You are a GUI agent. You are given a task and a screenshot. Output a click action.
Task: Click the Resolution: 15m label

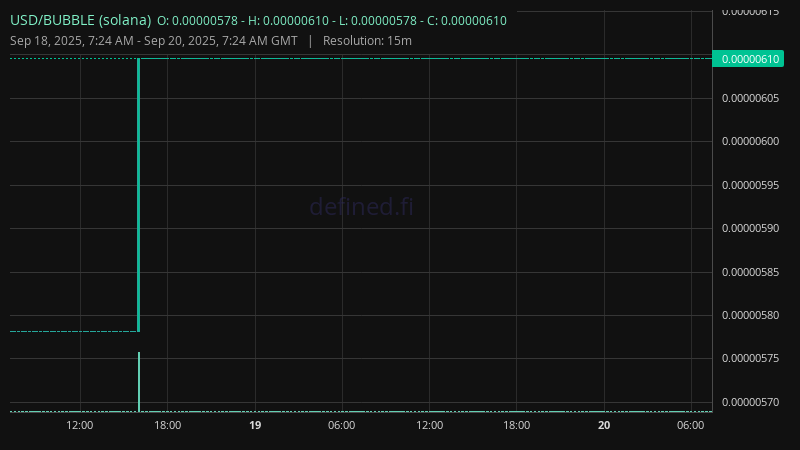pos(367,41)
